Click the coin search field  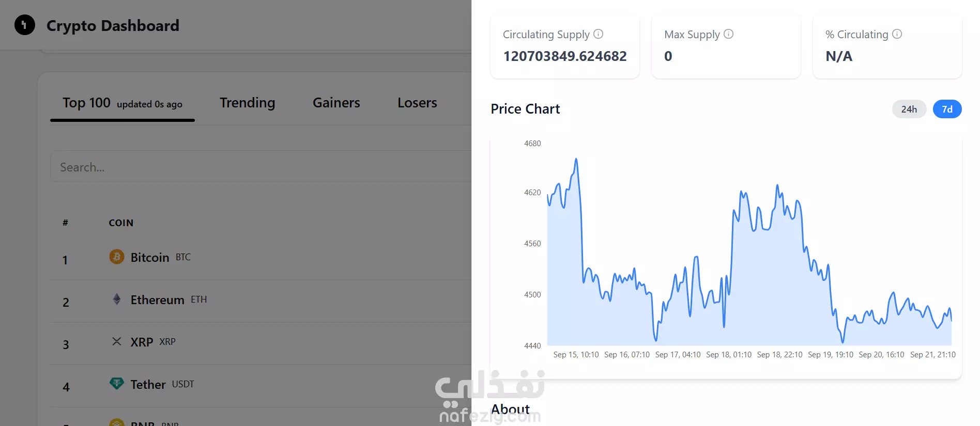pyautogui.click(x=258, y=167)
